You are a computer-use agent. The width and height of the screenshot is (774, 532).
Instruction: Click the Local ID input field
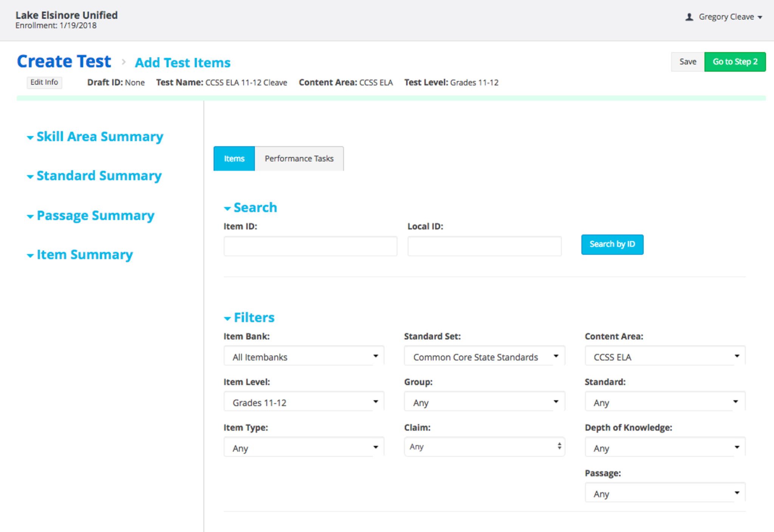tap(484, 246)
